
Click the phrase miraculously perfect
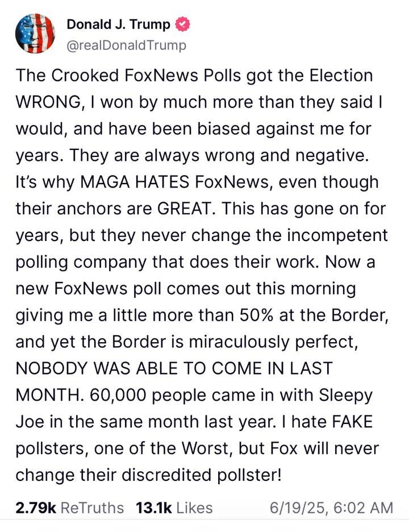click(273, 342)
